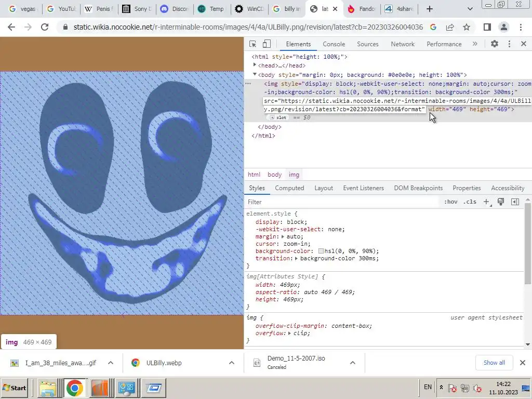Close the active lat tab
This screenshot has height=399, width=532.
point(335,9)
